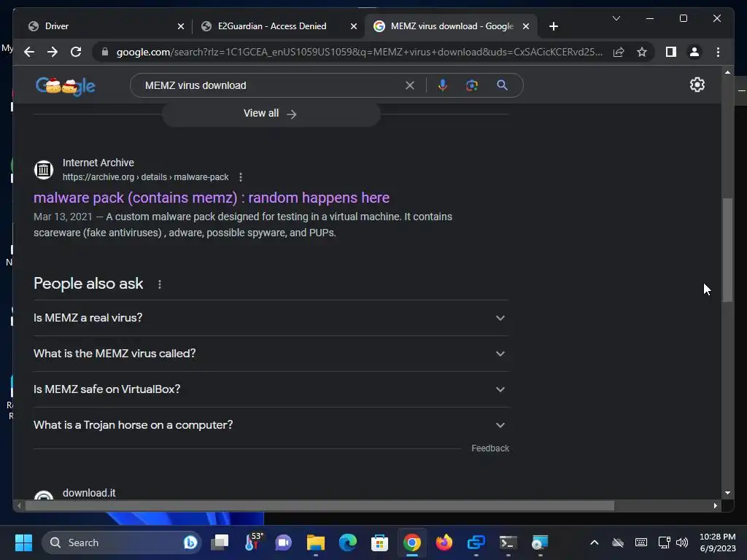Close the Driver tab
747x560 pixels.
(181, 27)
